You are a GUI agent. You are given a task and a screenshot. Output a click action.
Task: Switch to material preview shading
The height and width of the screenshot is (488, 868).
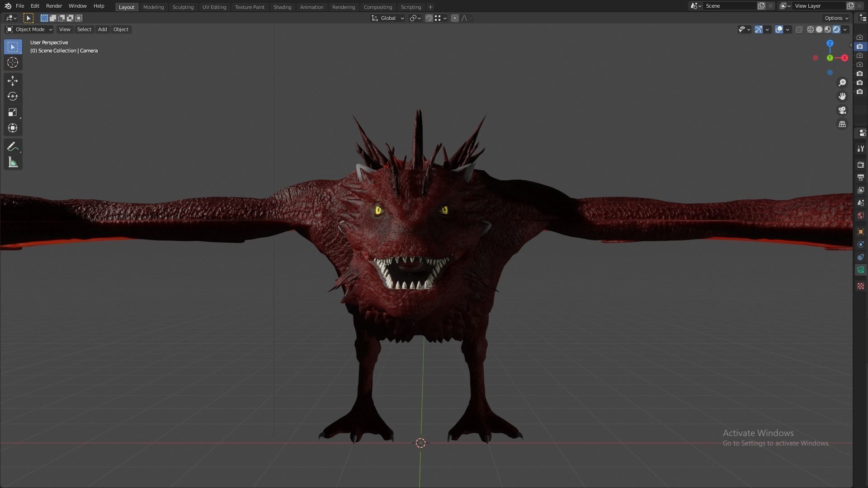828,29
